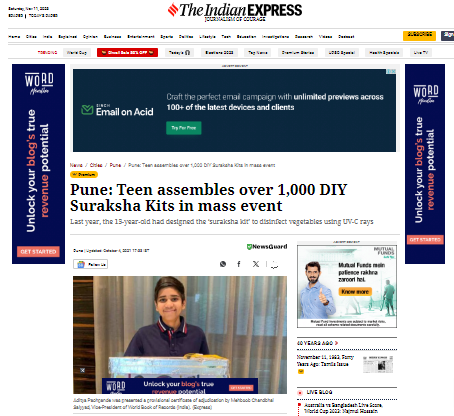Click the Follow Us Google News button
This screenshot has width=454, height=416.
(x=91, y=264)
